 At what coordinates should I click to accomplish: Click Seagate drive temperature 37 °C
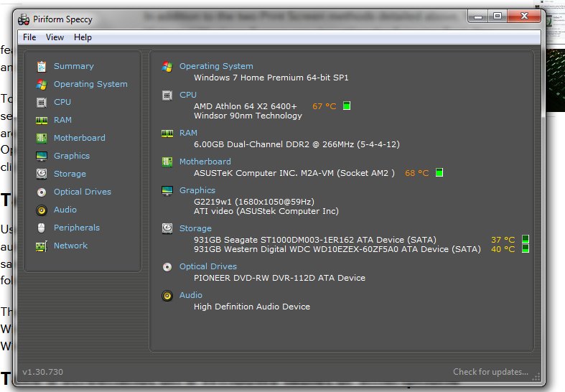(x=503, y=240)
